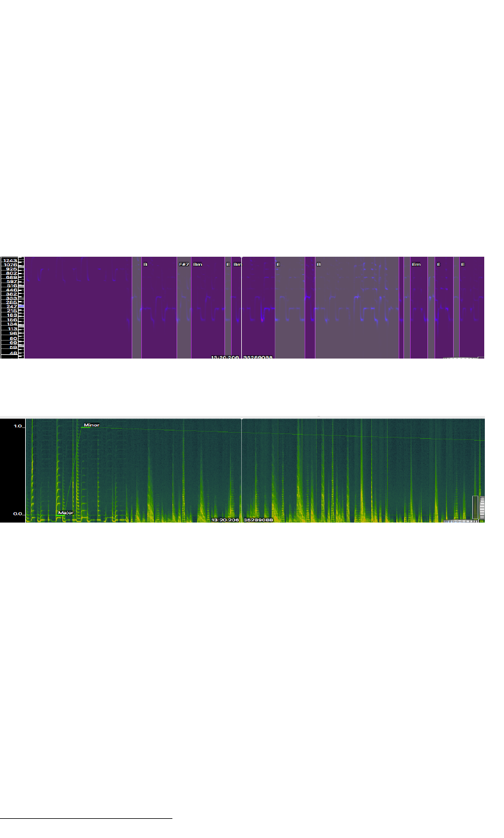Click the spectrogram pane's vertical zoom thumbwheel
This screenshot has width=504, height=838.
481,507
